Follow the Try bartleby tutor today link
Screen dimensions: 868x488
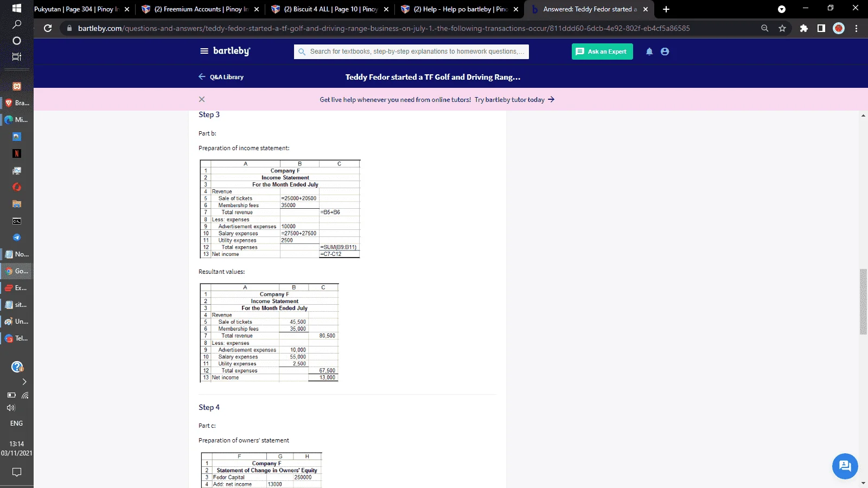click(x=514, y=100)
